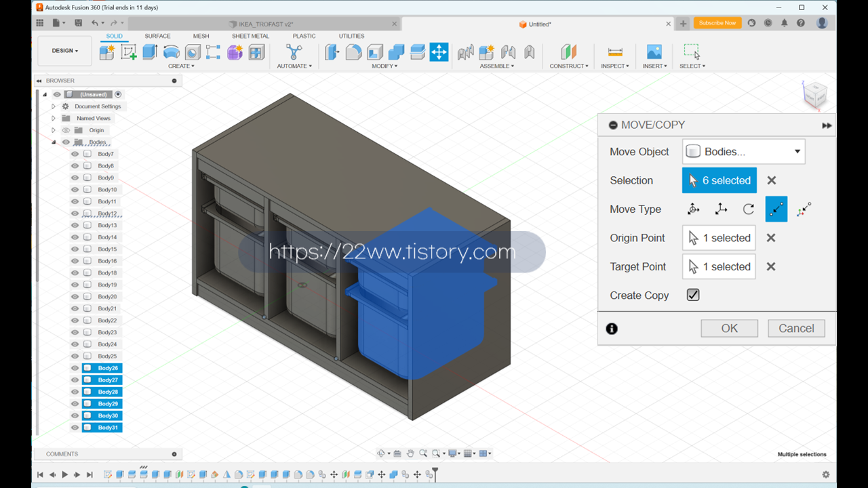Click the Save disk icon
The image size is (868, 488).
pos(79,23)
